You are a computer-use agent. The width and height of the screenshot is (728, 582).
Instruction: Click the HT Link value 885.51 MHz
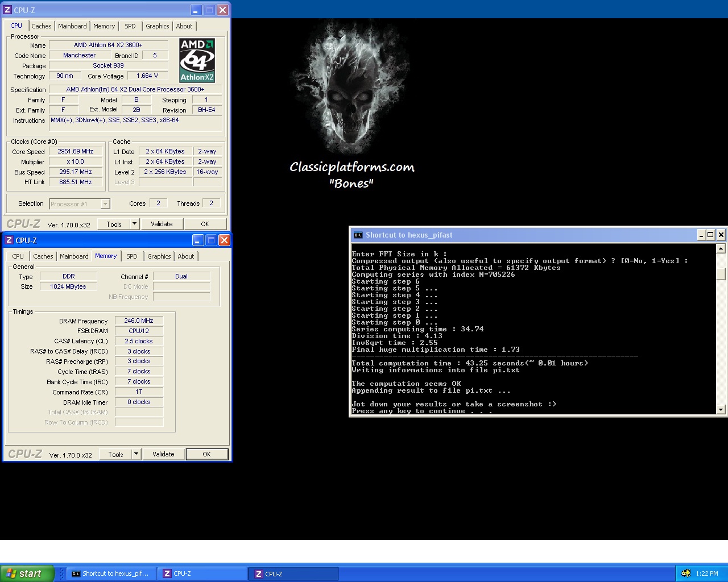pyautogui.click(x=76, y=182)
